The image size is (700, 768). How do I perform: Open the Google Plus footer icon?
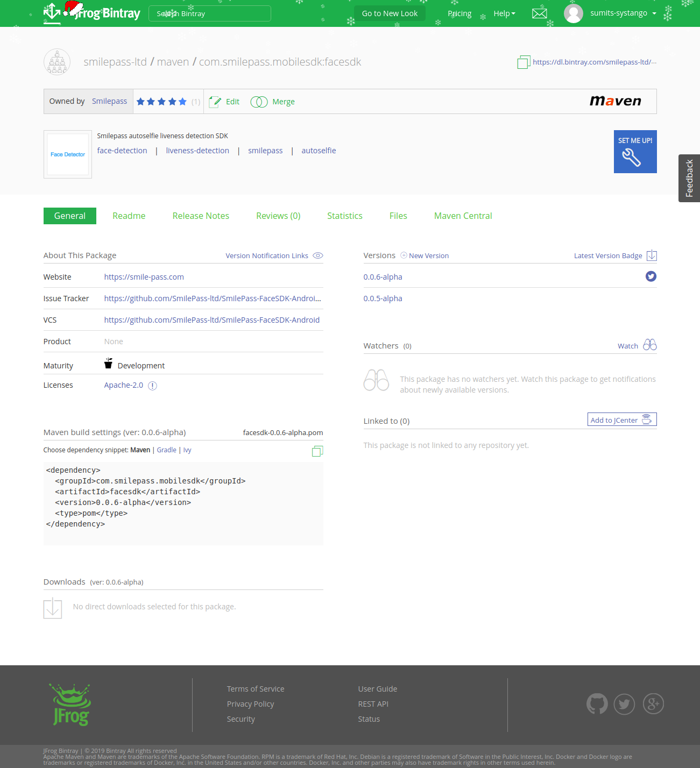pos(653,703)
